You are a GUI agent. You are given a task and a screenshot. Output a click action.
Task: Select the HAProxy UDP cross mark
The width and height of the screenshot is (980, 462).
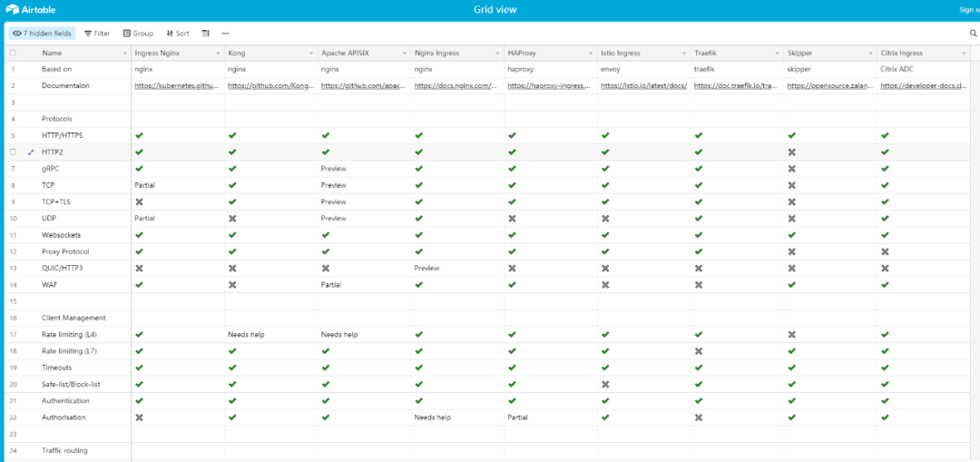513,218
